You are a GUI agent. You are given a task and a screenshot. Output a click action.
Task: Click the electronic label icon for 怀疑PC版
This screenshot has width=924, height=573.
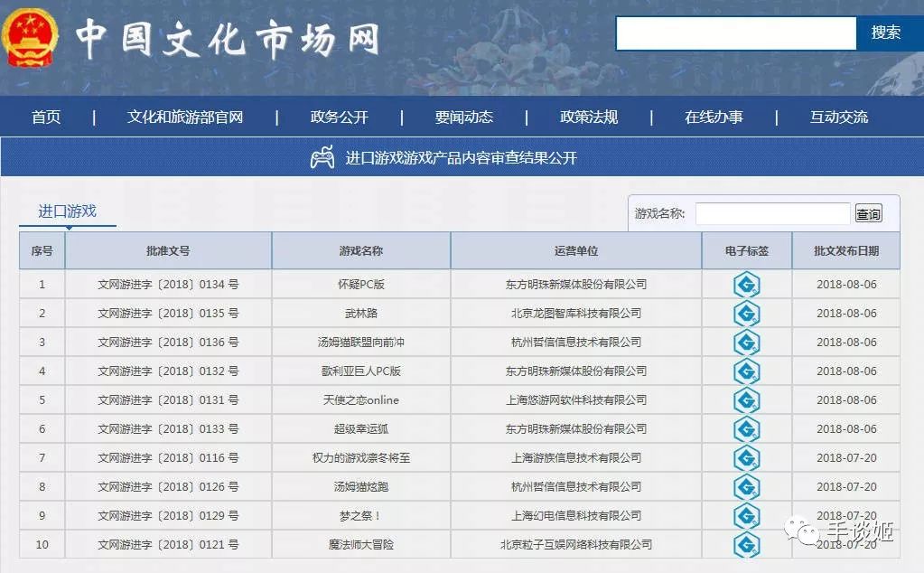coord(746,284)
